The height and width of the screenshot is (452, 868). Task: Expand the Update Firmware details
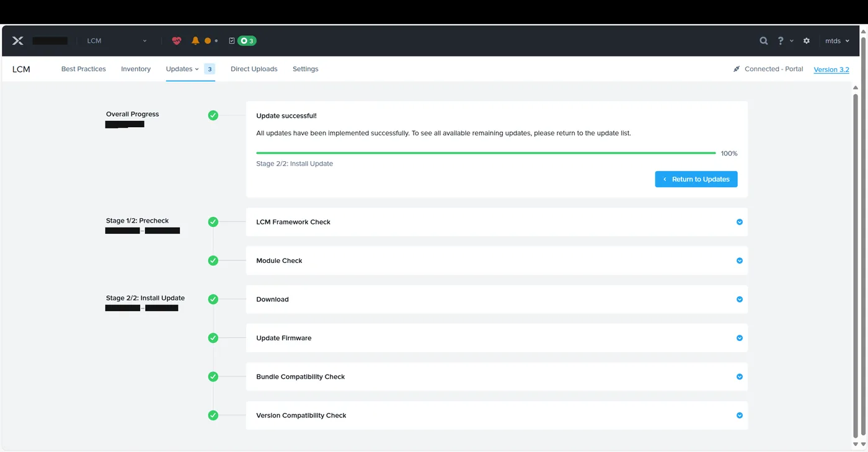click(740, 338)
